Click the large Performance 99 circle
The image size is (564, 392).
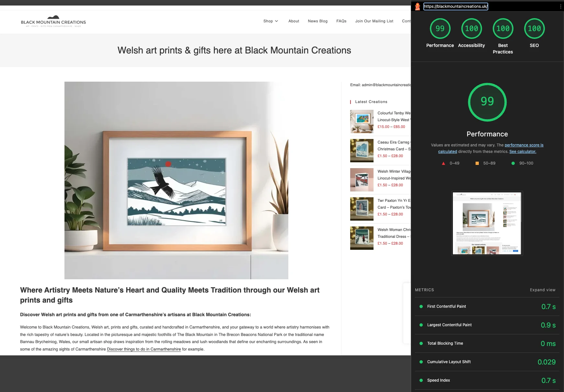coord(487,102)
